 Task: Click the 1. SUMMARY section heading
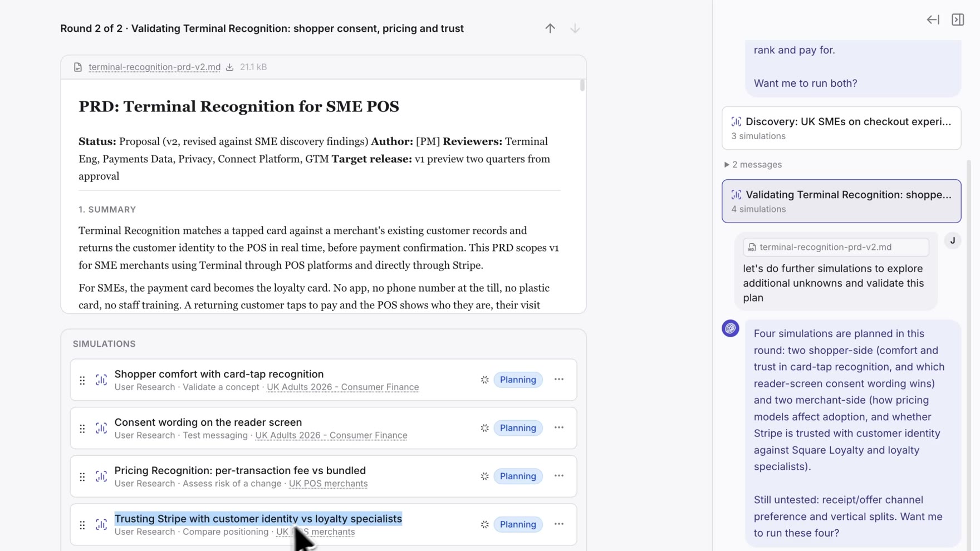click(x=107, y=210)
